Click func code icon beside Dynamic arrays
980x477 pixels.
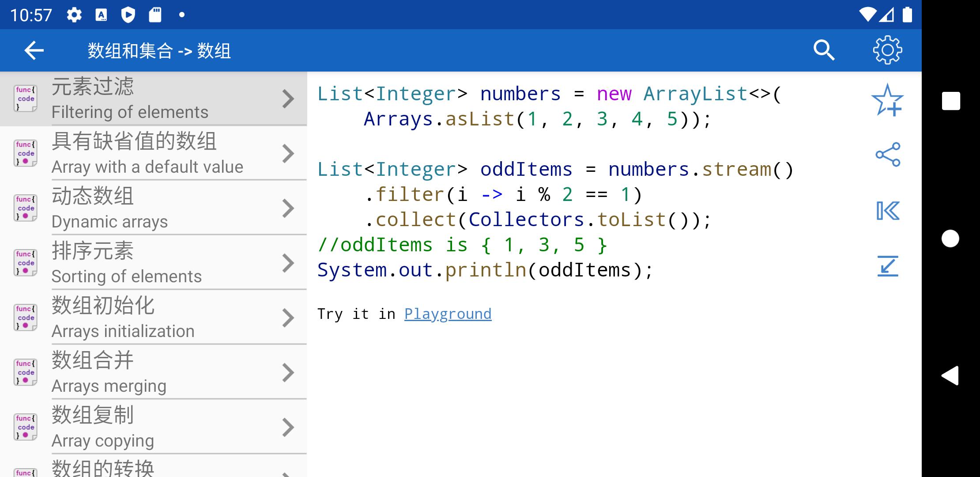pyautogui.click(x=25, y=208)
